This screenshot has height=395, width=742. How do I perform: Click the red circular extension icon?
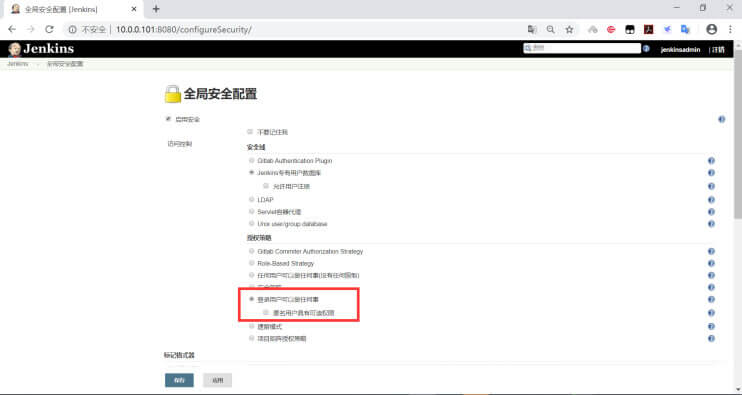[611, 29]
